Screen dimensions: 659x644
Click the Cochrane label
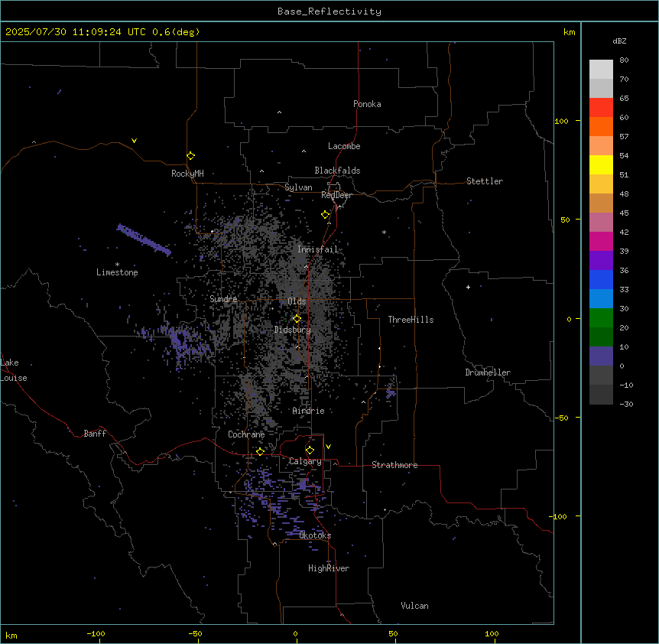pyautogui.click(x=246, y=434)
